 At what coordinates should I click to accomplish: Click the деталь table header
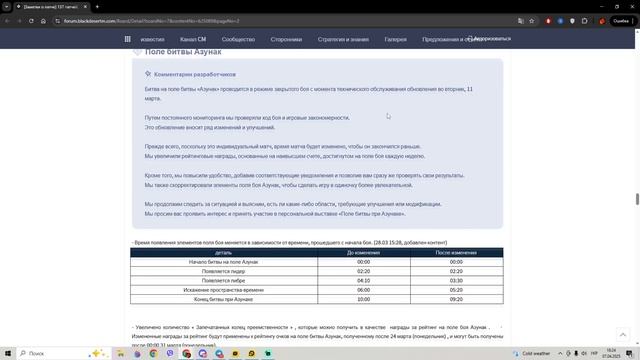tap(224, 253)
